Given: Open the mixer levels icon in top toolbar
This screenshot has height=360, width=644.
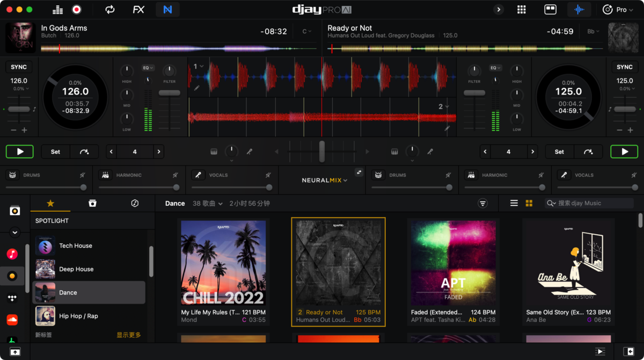Looking at the screenshot, I should pos(58,10).
